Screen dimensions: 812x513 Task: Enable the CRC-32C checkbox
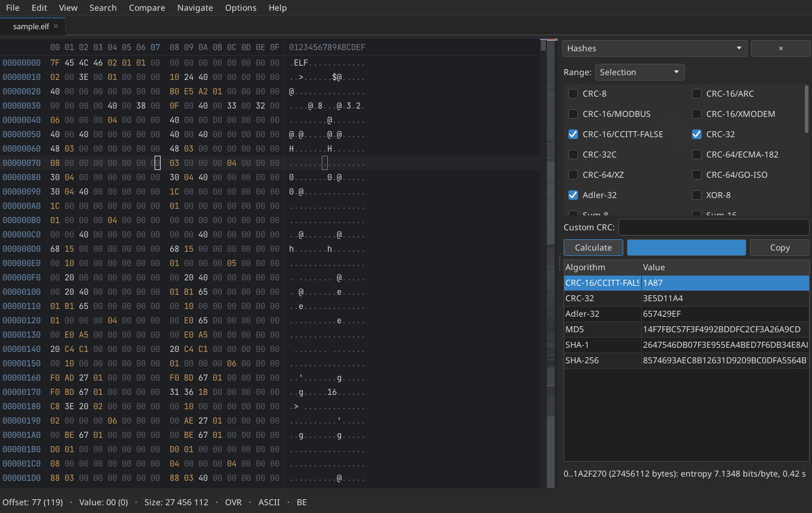click(x=573, y=154)
